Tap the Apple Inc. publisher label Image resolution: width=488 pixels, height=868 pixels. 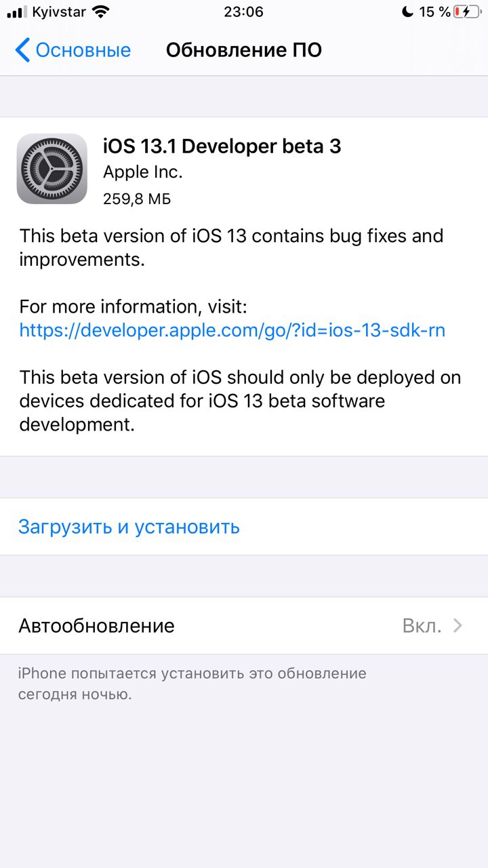pos(143,172)
